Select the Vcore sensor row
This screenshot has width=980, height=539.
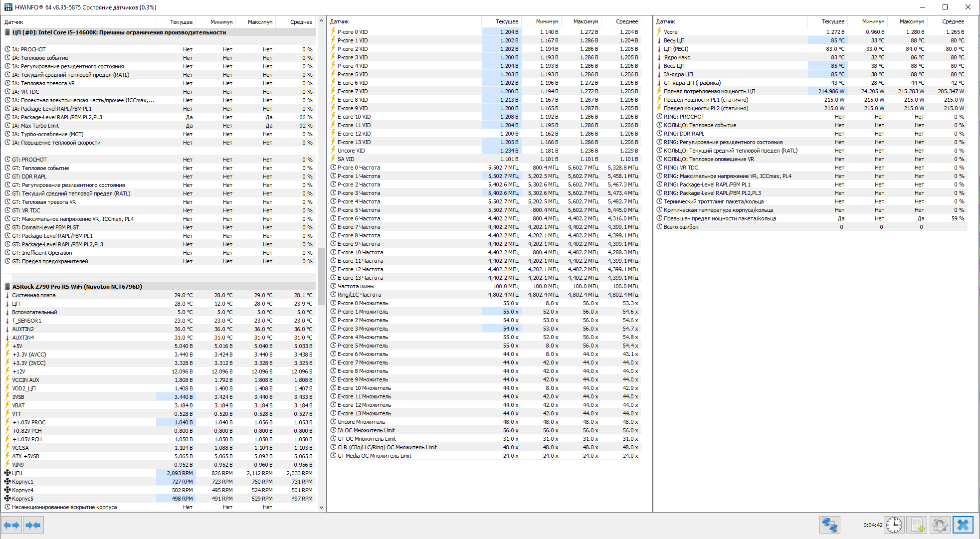(671, 32)
